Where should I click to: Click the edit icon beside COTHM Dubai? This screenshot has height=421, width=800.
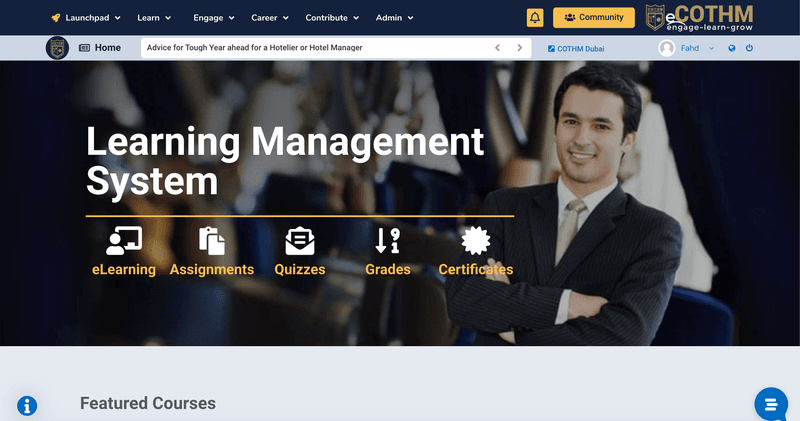551,48
